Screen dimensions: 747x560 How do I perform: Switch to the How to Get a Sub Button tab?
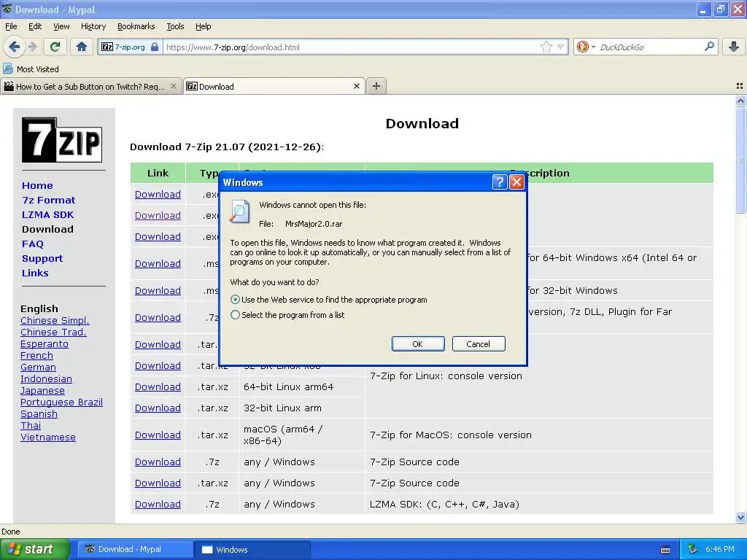[90, 86]
